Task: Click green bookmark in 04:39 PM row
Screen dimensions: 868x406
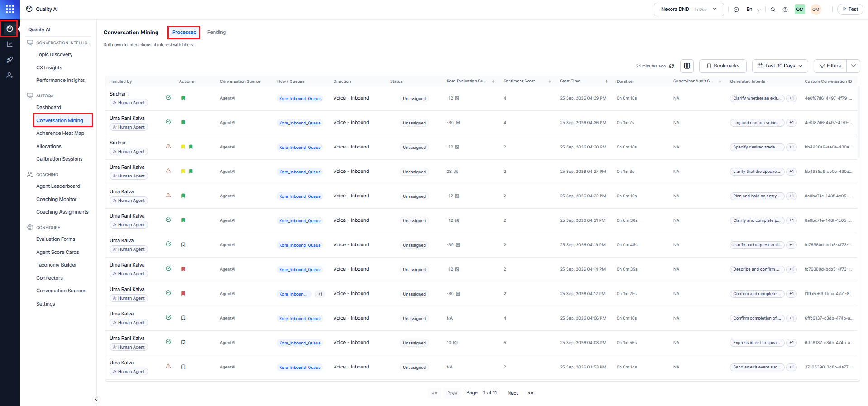Action: point(183,98)
